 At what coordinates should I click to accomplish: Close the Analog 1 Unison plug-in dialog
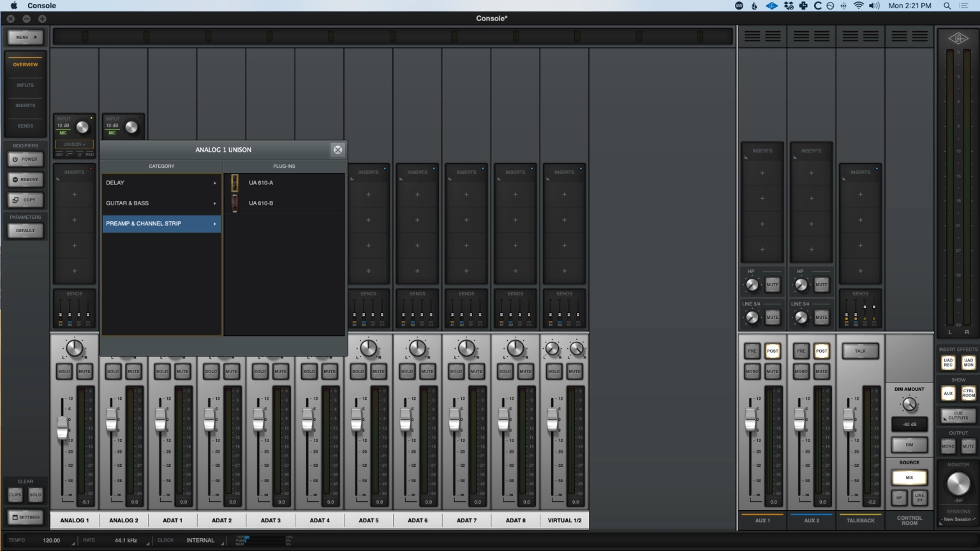[338, 150]
